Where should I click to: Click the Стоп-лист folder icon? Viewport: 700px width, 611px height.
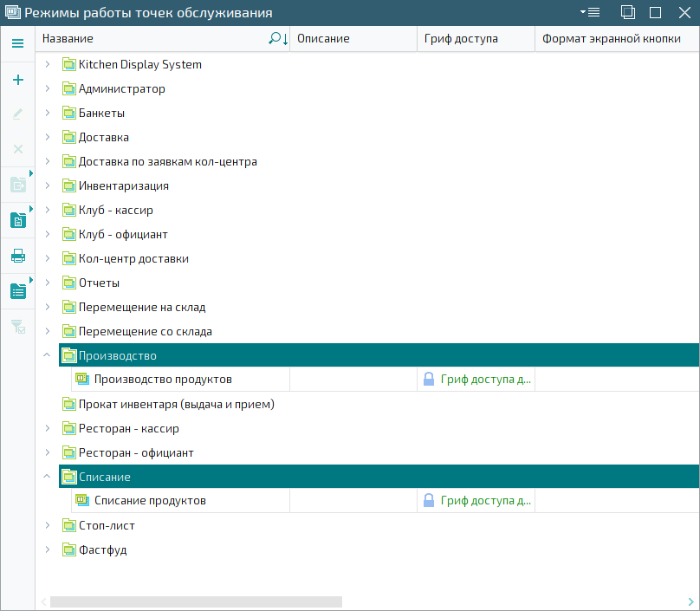(x=68, y=525)
